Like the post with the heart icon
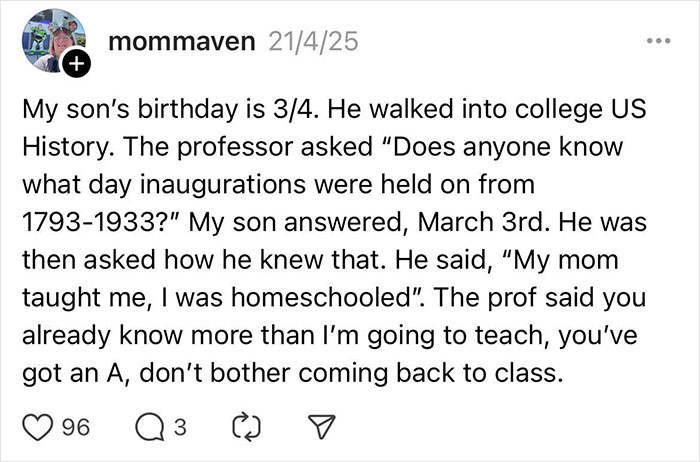The height and width of the screenshot is (462, 700). click(x=36, y=429)
